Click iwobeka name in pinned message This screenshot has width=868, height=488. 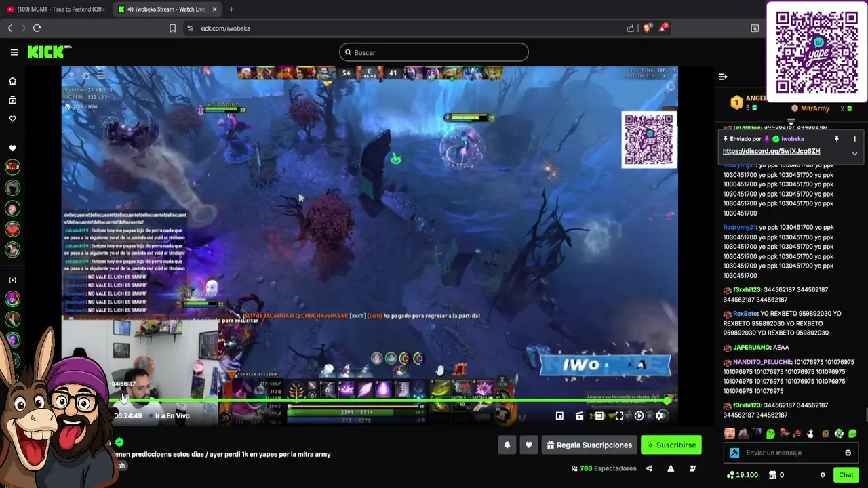pyautogui.click(x=792, y=139)
